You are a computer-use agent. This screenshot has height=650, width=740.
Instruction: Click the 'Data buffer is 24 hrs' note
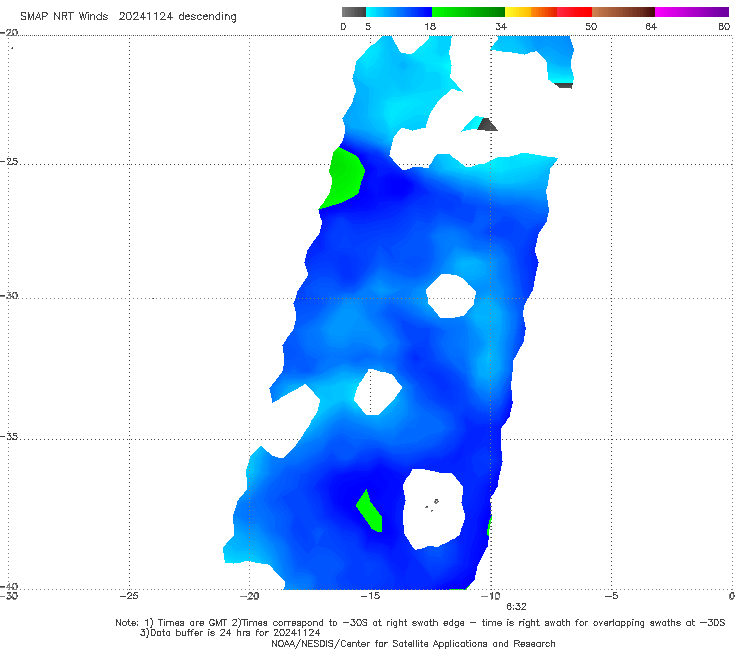pos(230,633)
